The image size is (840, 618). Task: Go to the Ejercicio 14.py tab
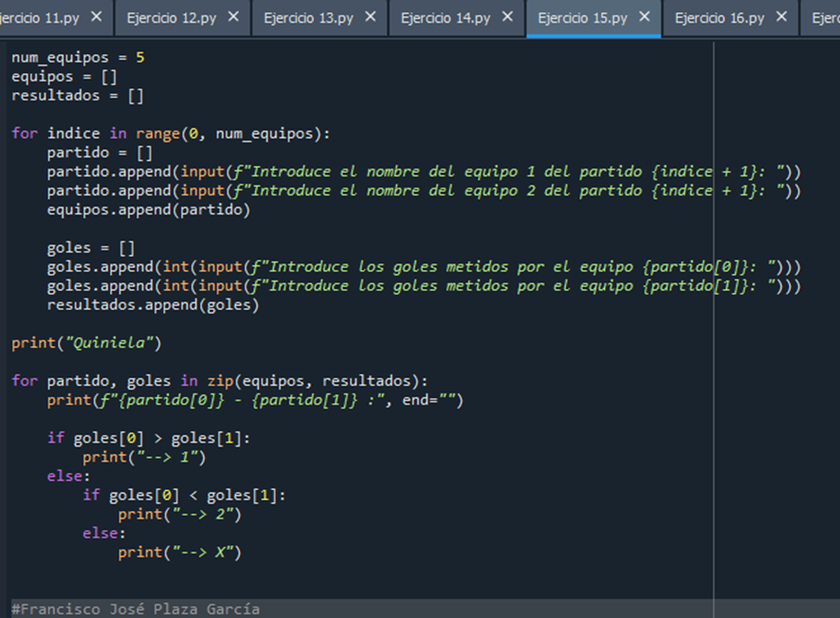coord(445,18)
